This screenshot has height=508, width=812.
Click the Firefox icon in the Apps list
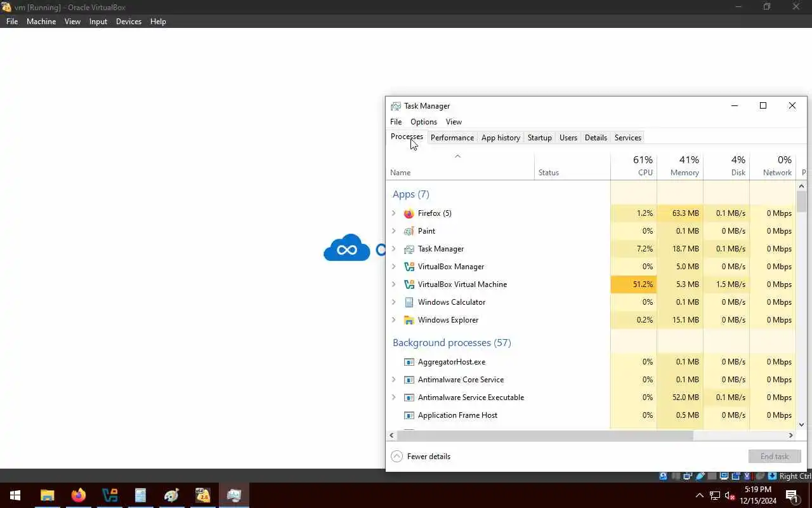click(x=409, y=213)
